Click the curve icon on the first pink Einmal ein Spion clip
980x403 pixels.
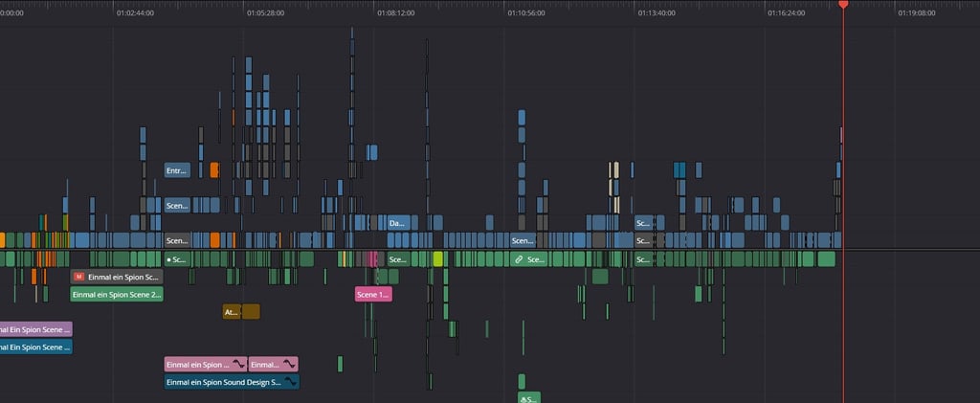(239, 365)
